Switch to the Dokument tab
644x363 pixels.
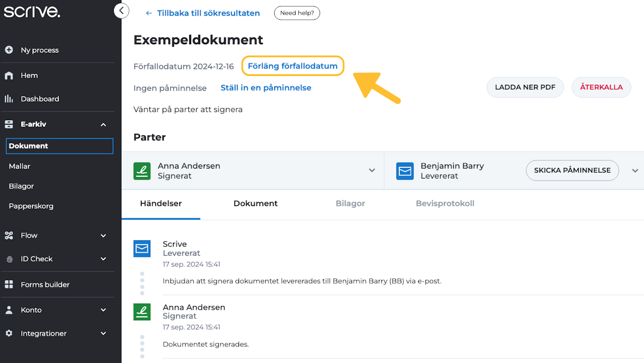click(x=256, y=204)
